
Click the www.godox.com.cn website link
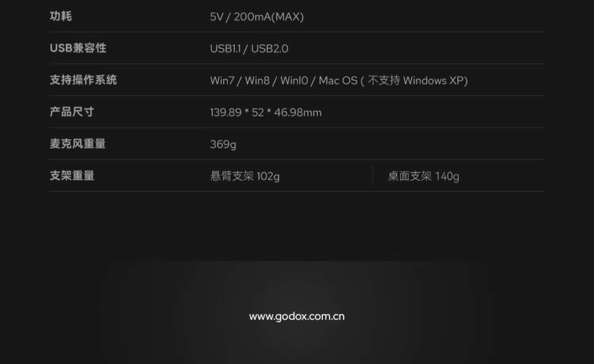click(x=297, y=316)
